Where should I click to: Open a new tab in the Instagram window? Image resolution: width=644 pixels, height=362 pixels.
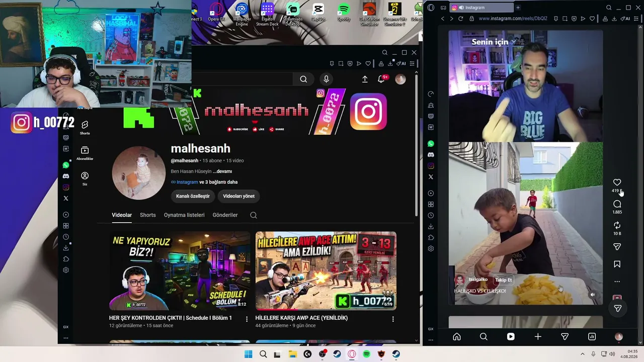518,8
